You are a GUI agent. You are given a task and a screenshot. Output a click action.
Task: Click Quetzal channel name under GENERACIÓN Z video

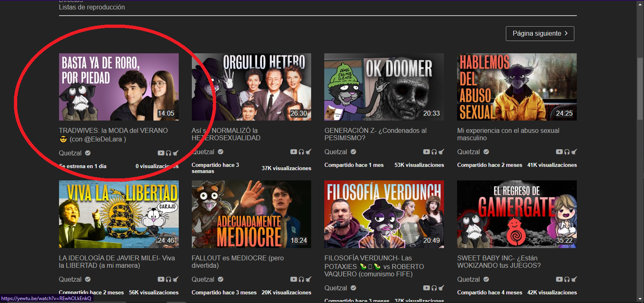point(336,152)
